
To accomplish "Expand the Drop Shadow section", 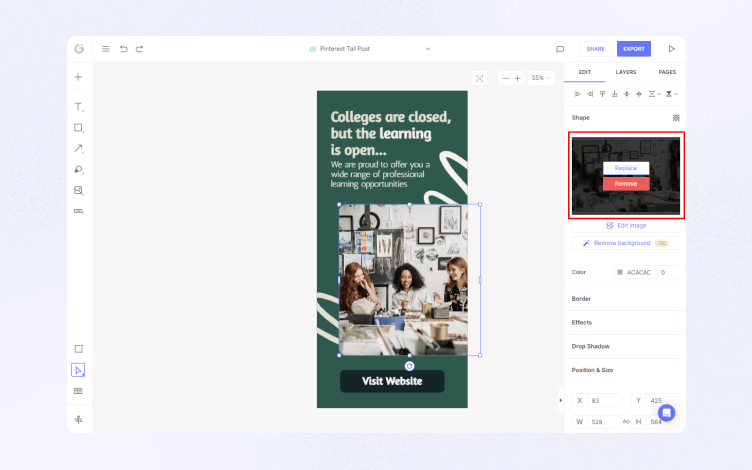I will (590, 346).
